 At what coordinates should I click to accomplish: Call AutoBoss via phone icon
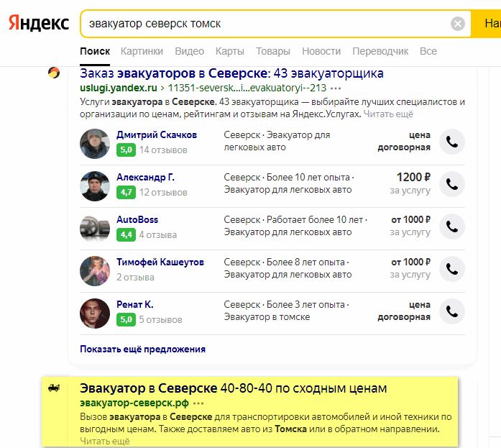coord(452,227)
